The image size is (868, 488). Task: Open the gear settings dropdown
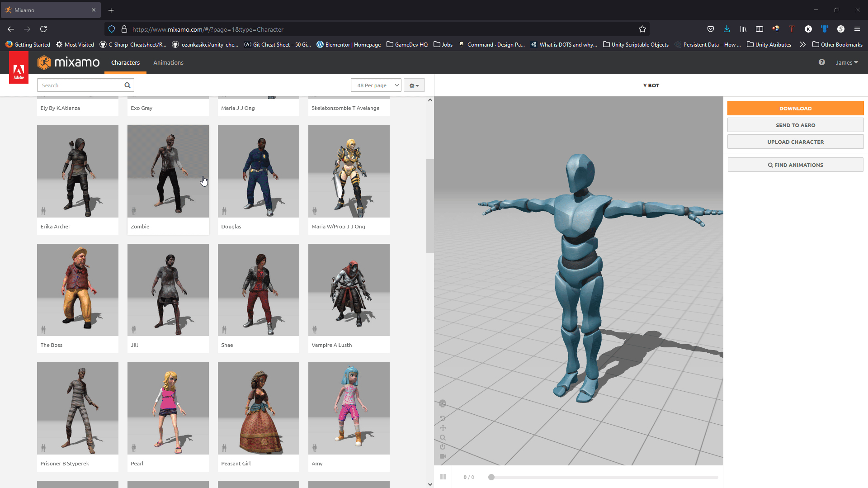(414, 85)
